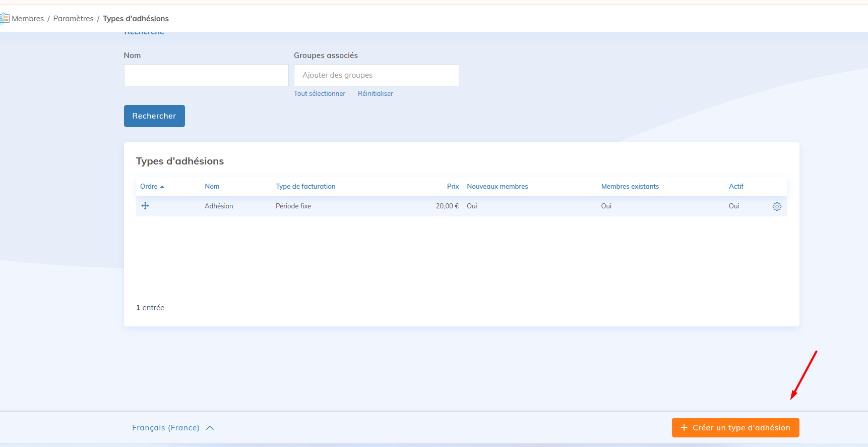Navigate to the Paramètres breadcrumb
The width and height of the screenshot is (868, 447).
(x=73, y=19)
